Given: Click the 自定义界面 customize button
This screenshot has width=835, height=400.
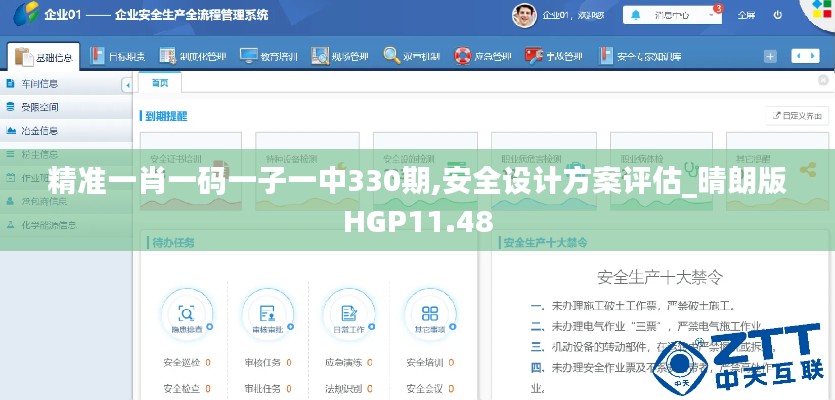Looking at the screenshot, I should click(797, 116).
